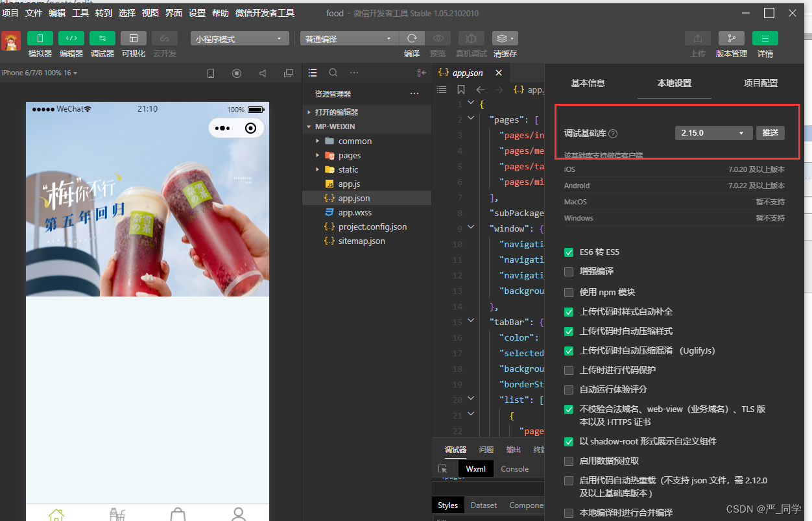Click the 可视化 visualization icon
The image size is (812, 521).
click(x=133, y=38)
